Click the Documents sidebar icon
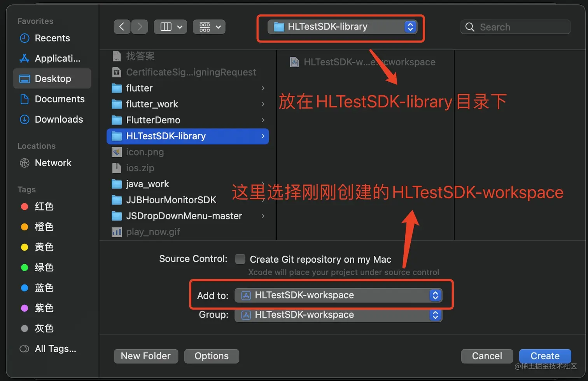 (x=24, y=99)
